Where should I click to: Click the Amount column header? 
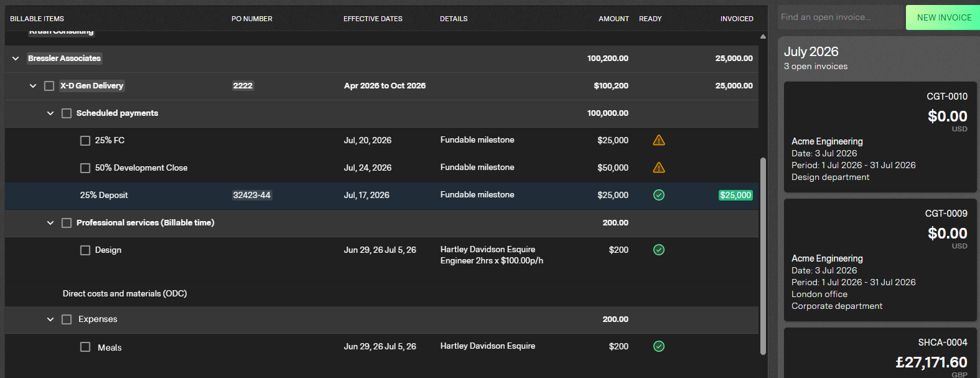click(x=614, y=19)
